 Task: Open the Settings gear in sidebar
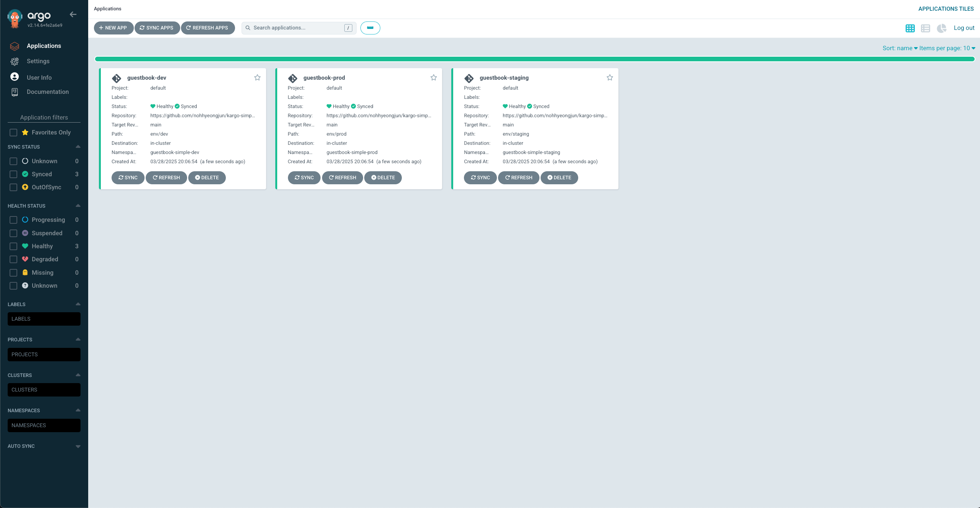(x=15, y=61)
